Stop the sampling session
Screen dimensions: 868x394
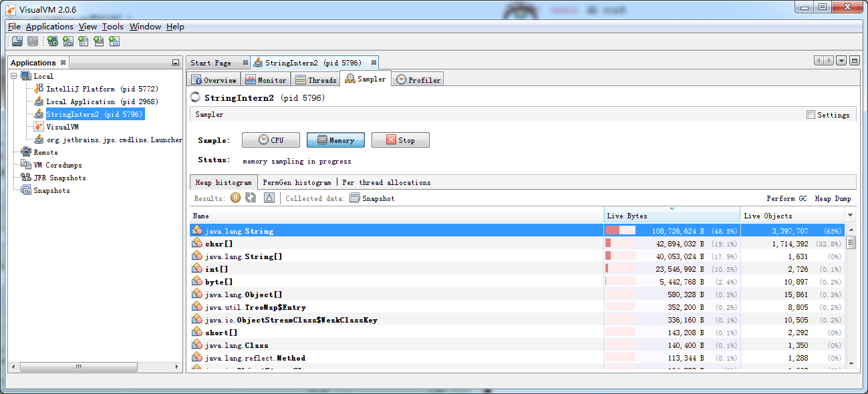(x=400, y=140)
